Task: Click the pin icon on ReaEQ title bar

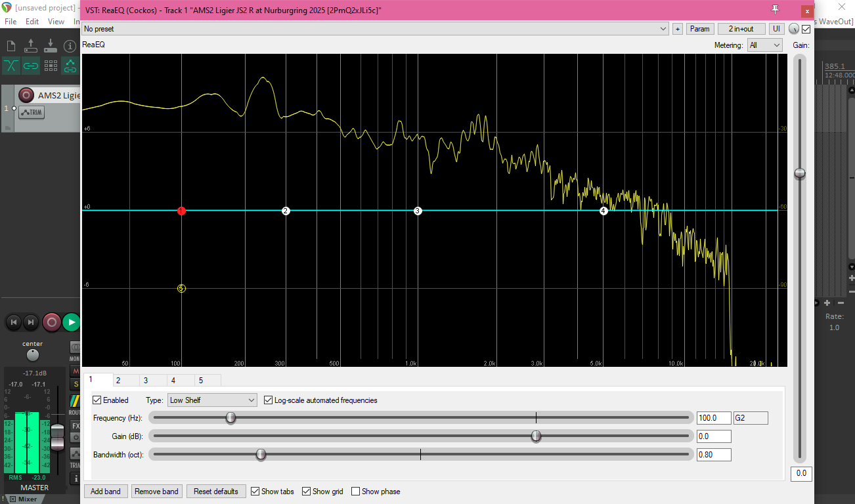Action: [776, 10]
